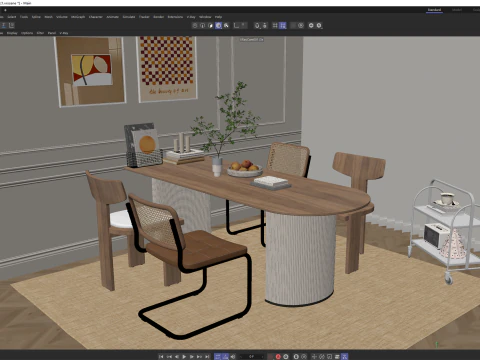Open the Render menu
480x360 pixels.
click(x=159, y=17)
